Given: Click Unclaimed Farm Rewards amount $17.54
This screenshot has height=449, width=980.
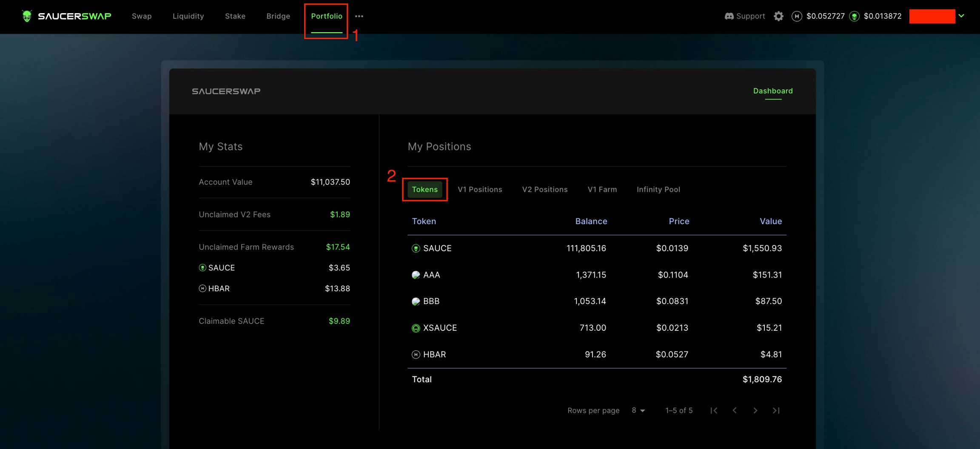Looking at the screenshot, I should tap(338, 247).
